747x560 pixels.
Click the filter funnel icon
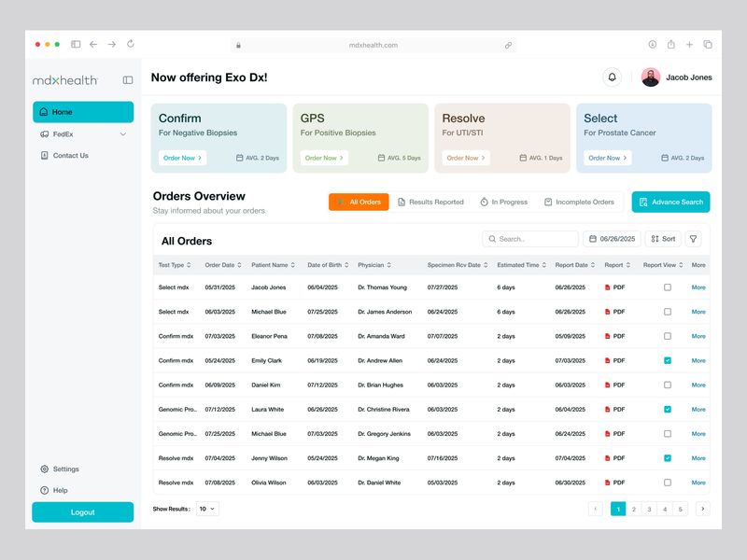[692, 239]
